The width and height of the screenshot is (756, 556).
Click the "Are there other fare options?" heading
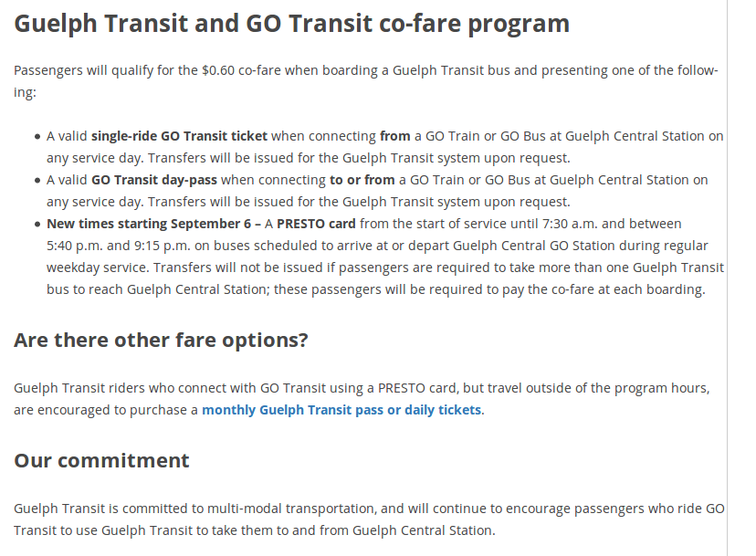point(161,341)
